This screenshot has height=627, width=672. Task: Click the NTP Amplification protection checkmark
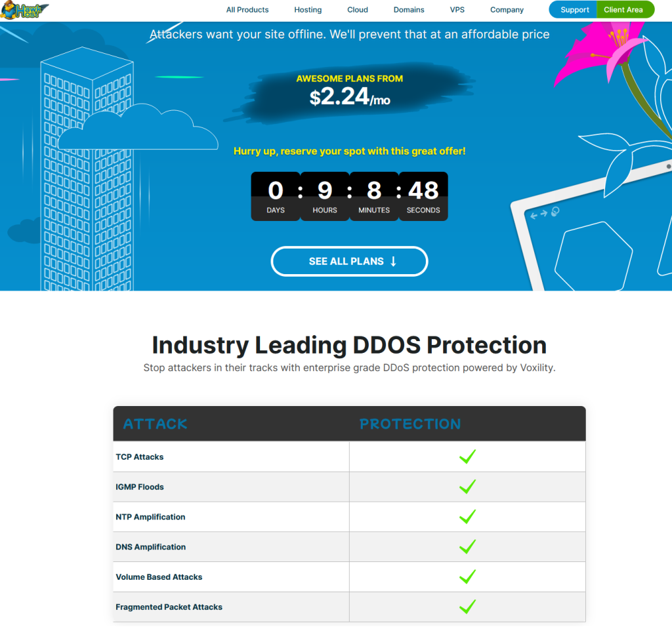[467, 516]
